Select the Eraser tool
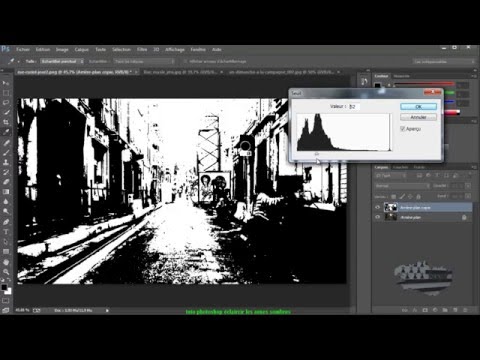Viewport: 480px width, 360px height. pos(6,182)
